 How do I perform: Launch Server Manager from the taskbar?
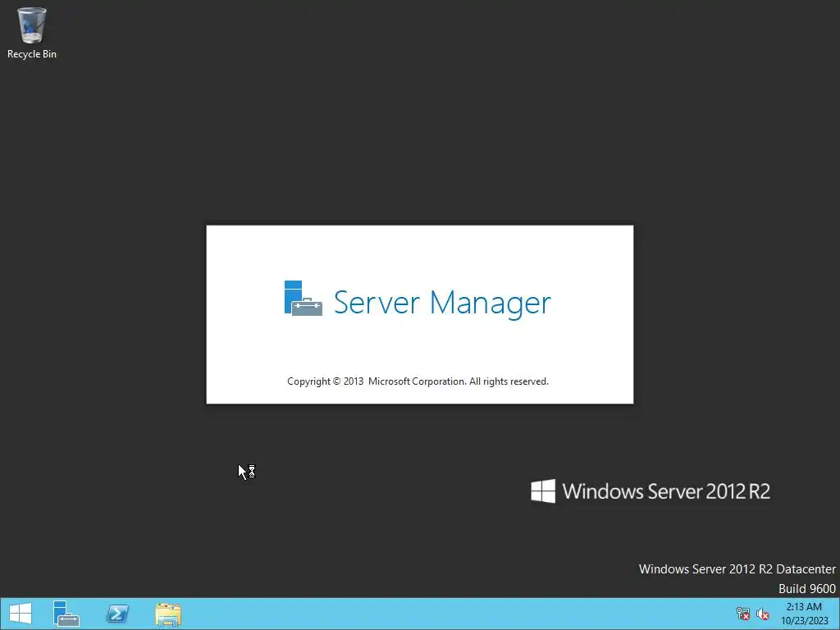(x=66, y=614)
